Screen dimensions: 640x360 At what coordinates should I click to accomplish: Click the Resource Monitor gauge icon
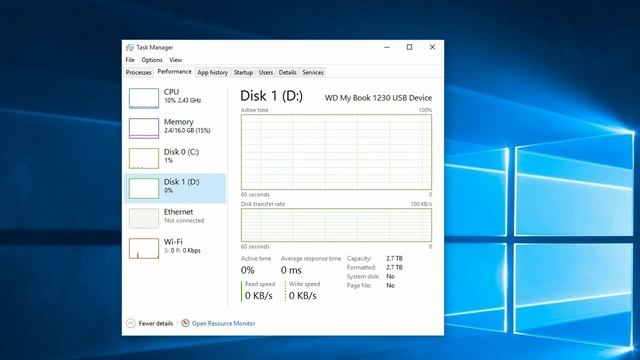coord(185,323)
